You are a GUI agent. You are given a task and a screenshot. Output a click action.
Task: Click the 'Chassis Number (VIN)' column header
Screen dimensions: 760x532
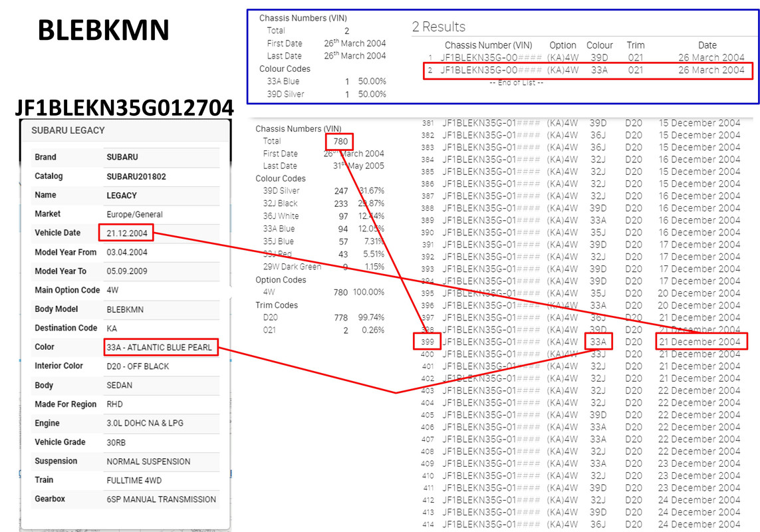tap(488, 45)
